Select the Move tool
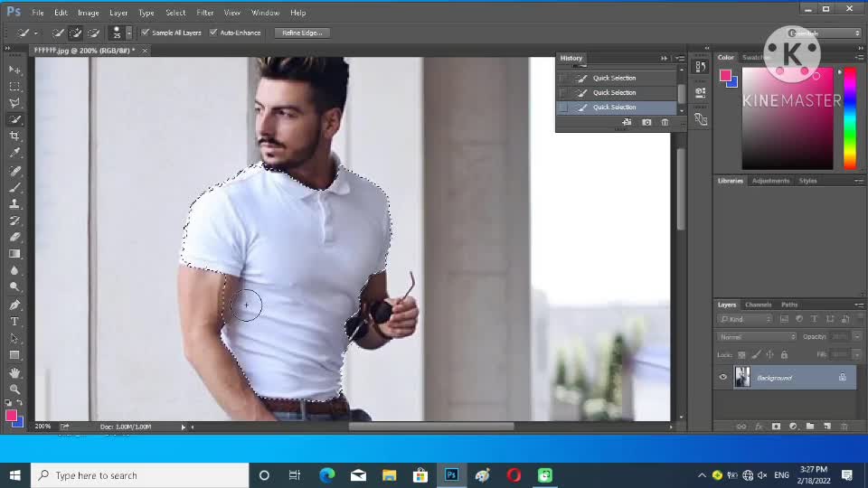Screen dimensions: 868x488 coord(14,70)
